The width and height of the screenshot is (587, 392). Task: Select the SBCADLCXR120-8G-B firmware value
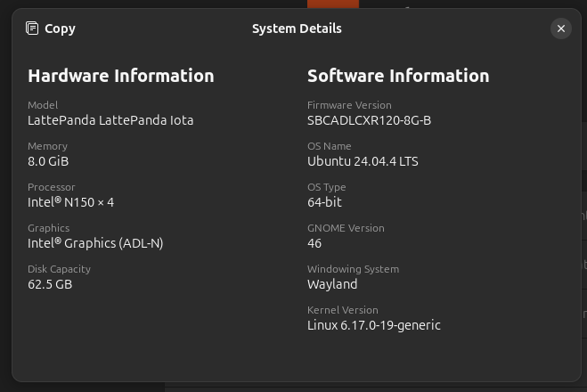(x=369, y=120)
